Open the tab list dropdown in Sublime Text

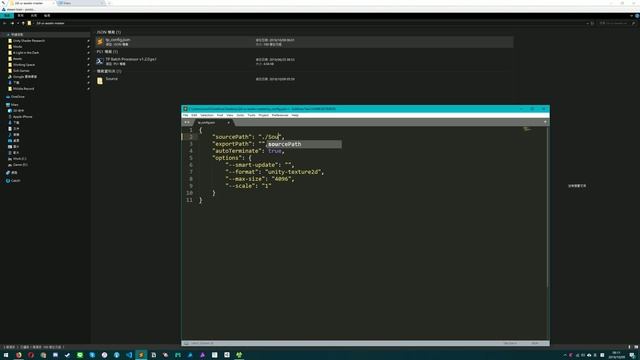(x=545, y=122)
